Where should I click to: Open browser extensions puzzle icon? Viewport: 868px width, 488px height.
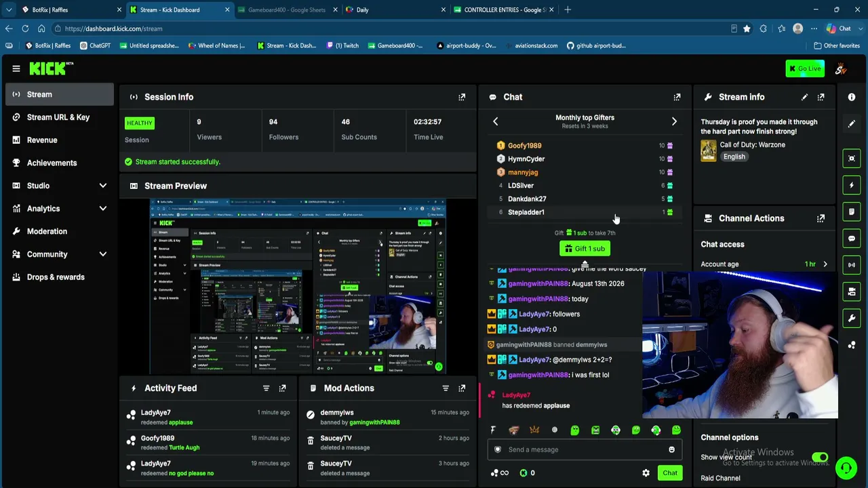point(764,28)
